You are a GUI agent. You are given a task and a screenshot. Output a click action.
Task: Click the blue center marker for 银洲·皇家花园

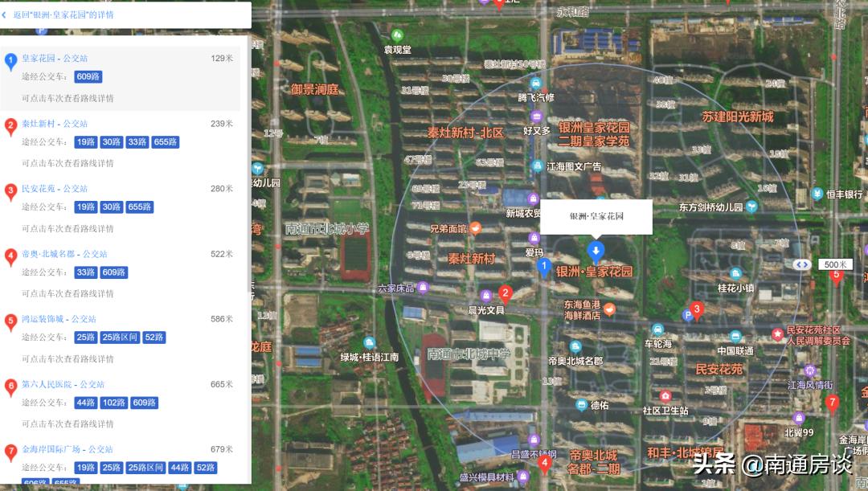[x=596, y=251]
